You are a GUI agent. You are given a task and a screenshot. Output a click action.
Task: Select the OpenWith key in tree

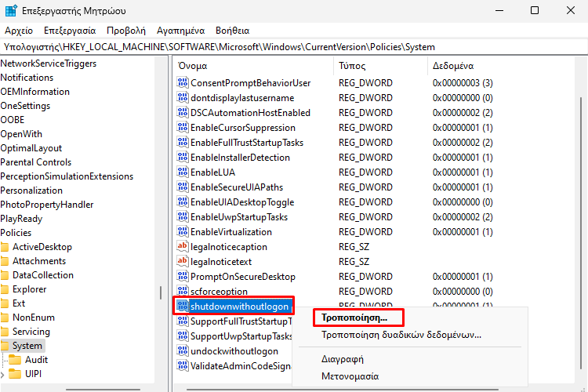pyautogui.click(x=21, y=134)
